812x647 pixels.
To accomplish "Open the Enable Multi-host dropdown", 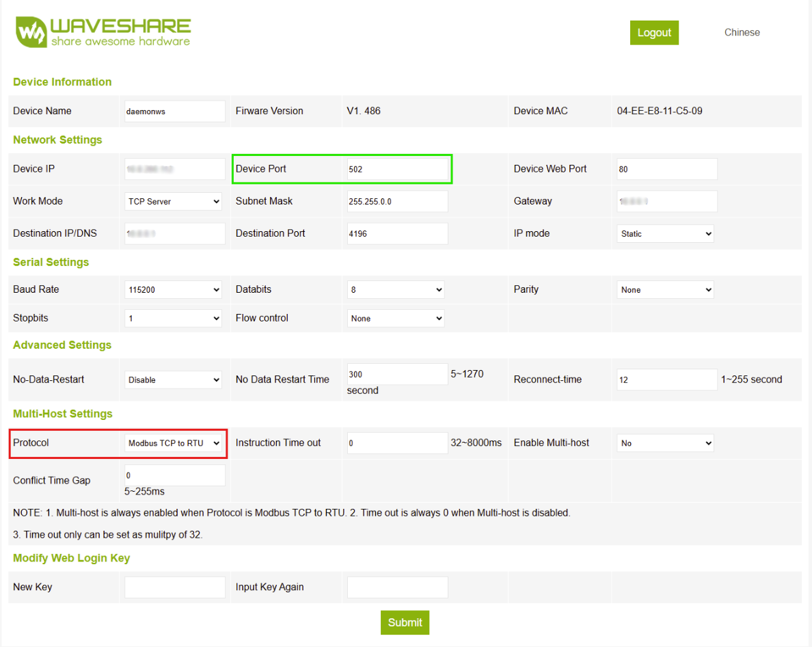I will pos(665,443).
